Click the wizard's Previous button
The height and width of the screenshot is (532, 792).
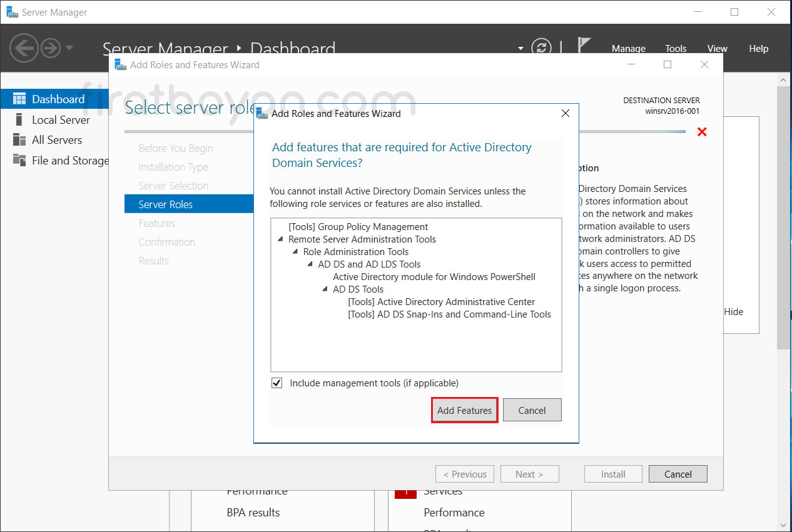click(465, 474)
